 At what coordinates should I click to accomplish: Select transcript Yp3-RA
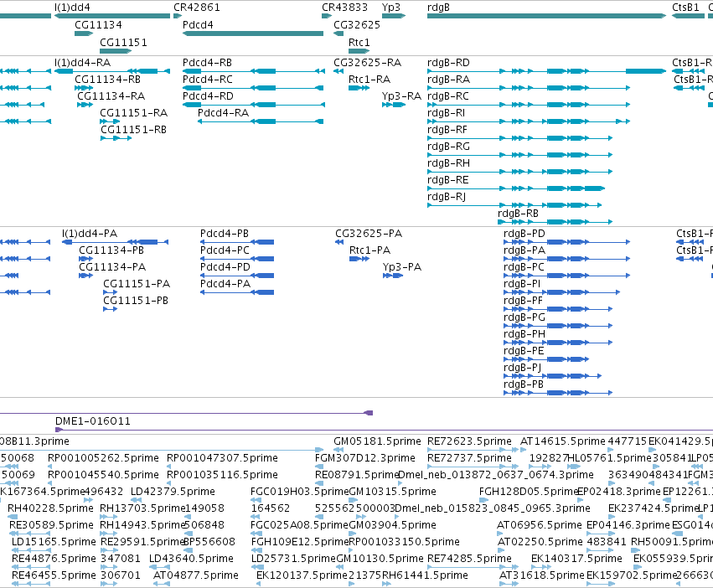401,96
